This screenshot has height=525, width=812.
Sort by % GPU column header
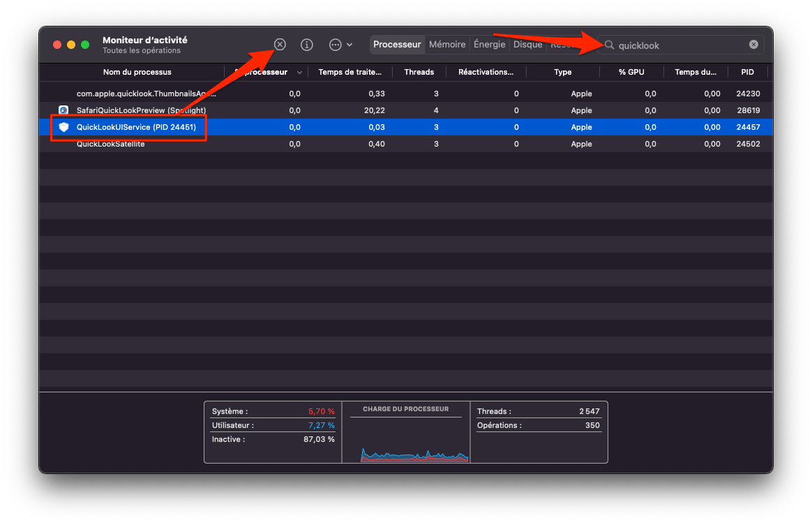coord(631,72)
